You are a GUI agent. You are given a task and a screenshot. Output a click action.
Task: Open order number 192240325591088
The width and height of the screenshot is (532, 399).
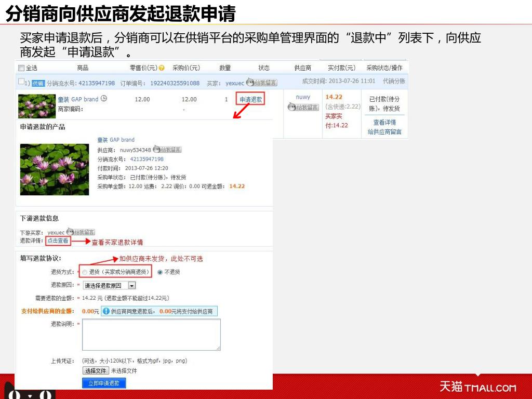(x=175, y=83)
